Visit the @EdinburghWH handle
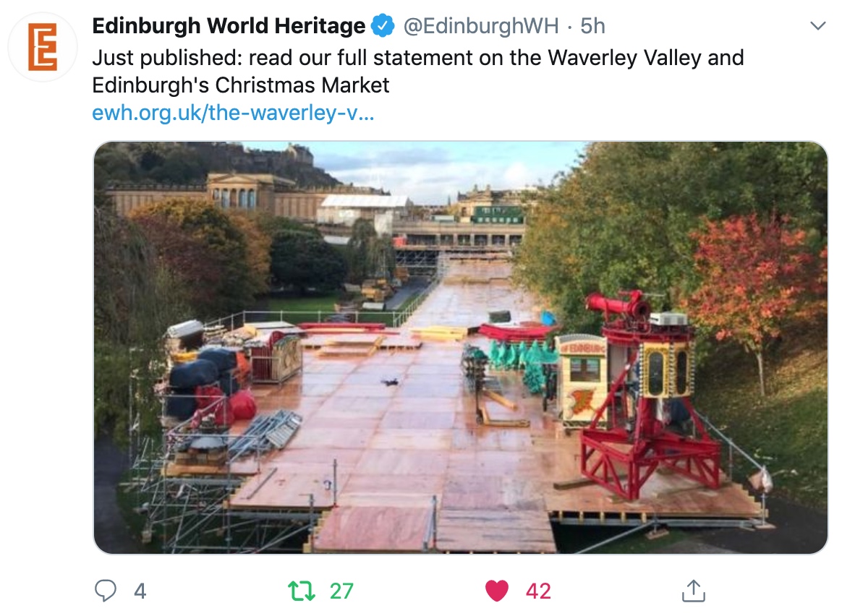Screen dimensions: 842x616 click(480, 26)
